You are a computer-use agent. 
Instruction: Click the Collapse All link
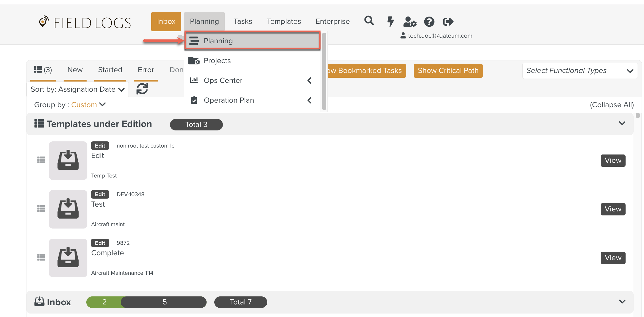click(x=612, y=105)
